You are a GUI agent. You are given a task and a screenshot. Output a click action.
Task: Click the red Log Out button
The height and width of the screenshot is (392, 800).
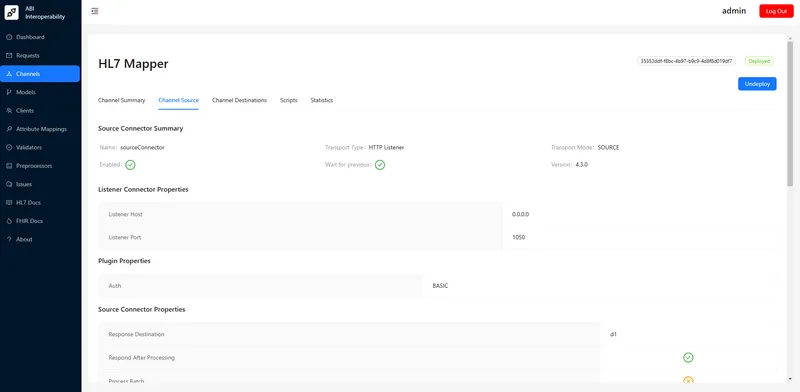[776, 11]
